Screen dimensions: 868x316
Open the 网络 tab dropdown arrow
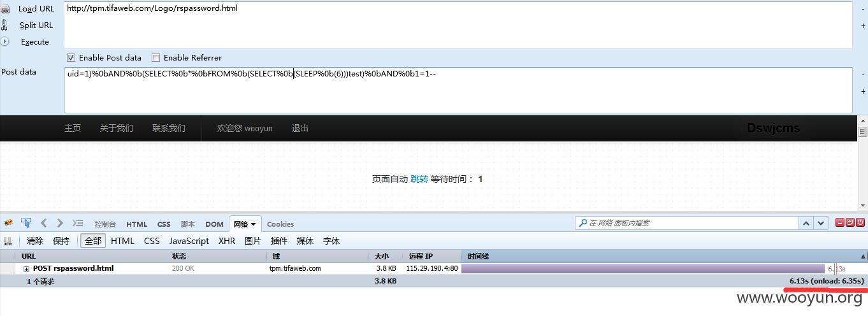(x=253, y=224)
